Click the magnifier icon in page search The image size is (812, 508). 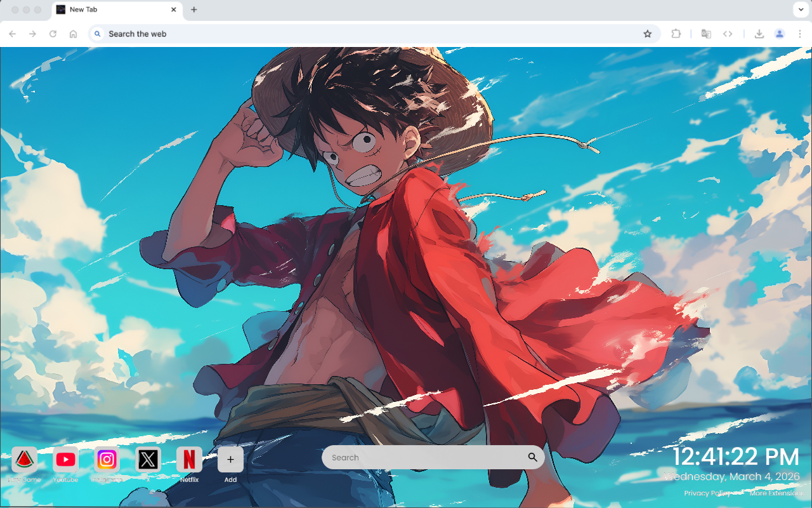pos(532,457)
